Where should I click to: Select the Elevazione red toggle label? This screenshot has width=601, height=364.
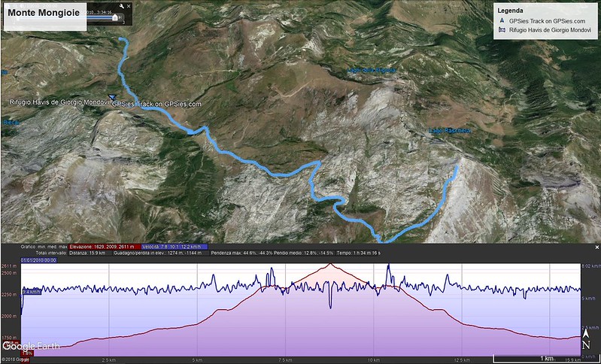[x=104, y=247]
